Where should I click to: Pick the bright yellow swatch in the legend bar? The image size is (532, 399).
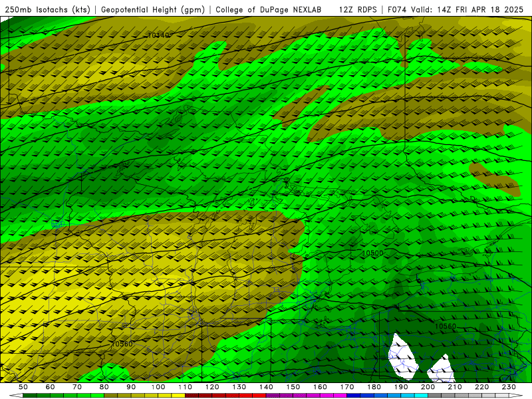tap(178, 396)
